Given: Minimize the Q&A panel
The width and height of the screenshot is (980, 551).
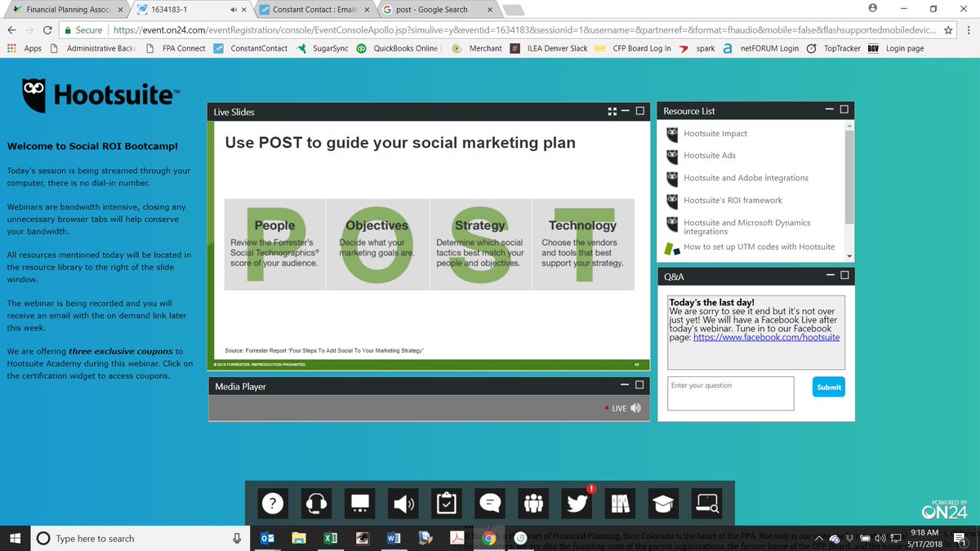Looking at the screenshot, I should coord(829,276).
